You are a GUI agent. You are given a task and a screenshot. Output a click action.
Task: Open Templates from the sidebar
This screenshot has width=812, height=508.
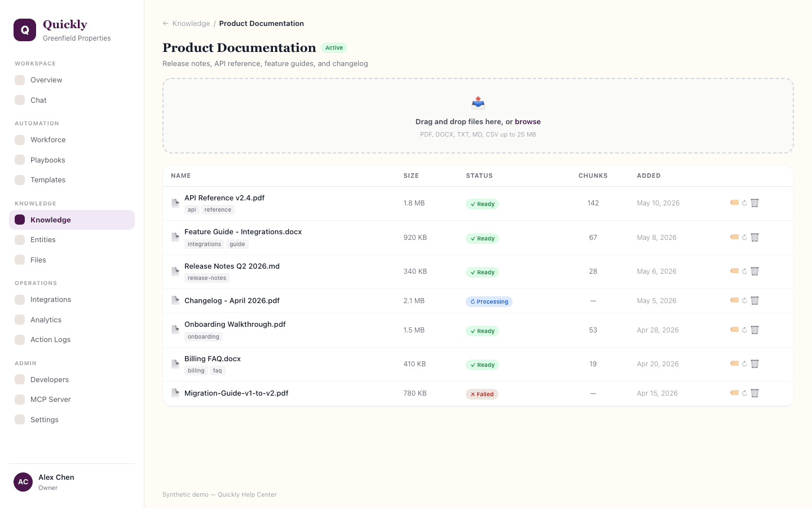coord(72,180)
